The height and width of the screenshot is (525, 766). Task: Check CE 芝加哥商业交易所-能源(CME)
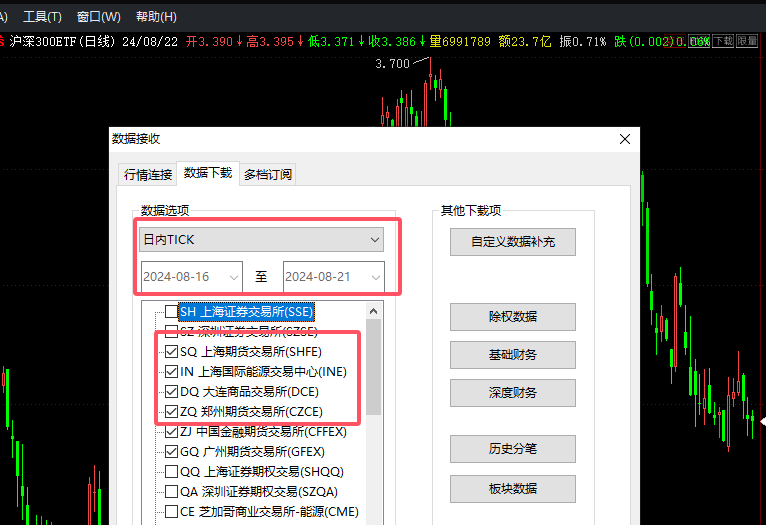pos(171,512)
